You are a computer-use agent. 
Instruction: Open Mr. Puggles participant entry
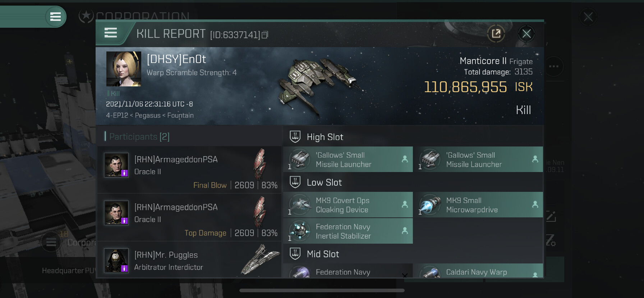(x=189, y=260)
